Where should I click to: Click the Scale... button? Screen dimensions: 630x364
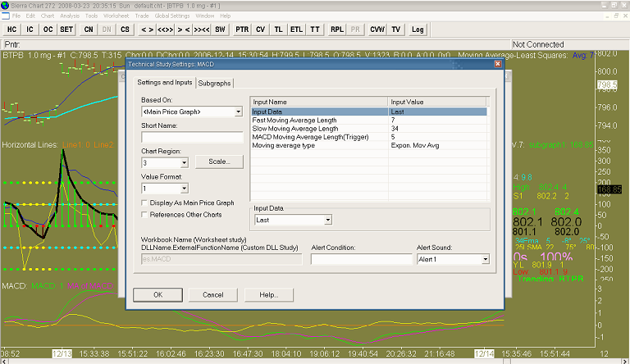219,162
